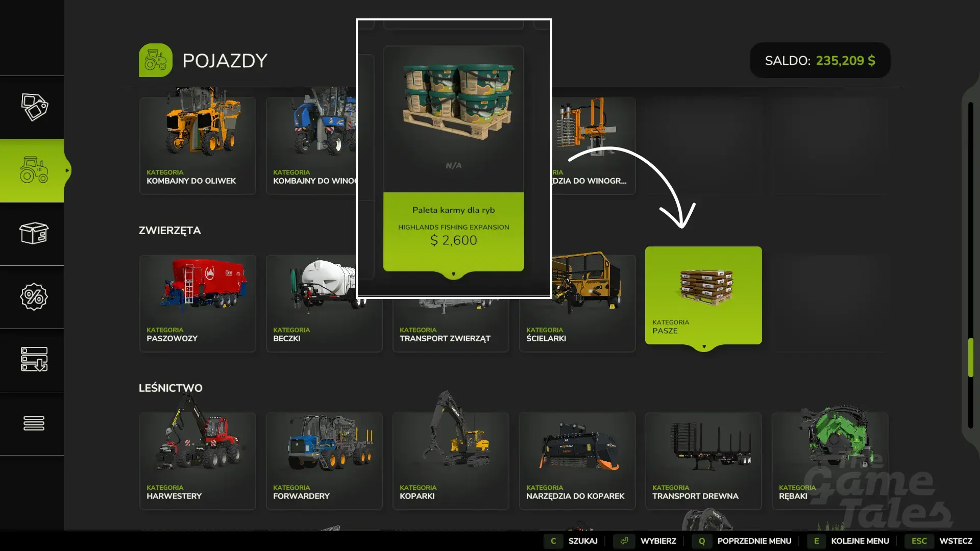Select the Pasze feed category tile

click(x=703, y=295)
